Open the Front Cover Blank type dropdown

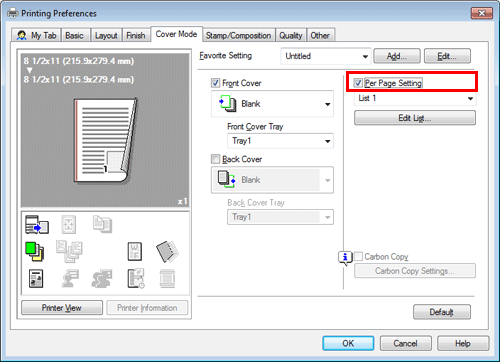coord(272,104)
